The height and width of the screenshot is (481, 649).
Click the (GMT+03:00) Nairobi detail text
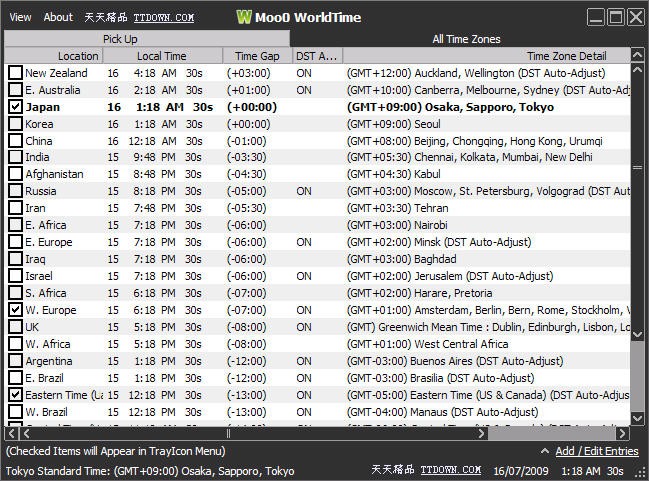pos(397,225)
